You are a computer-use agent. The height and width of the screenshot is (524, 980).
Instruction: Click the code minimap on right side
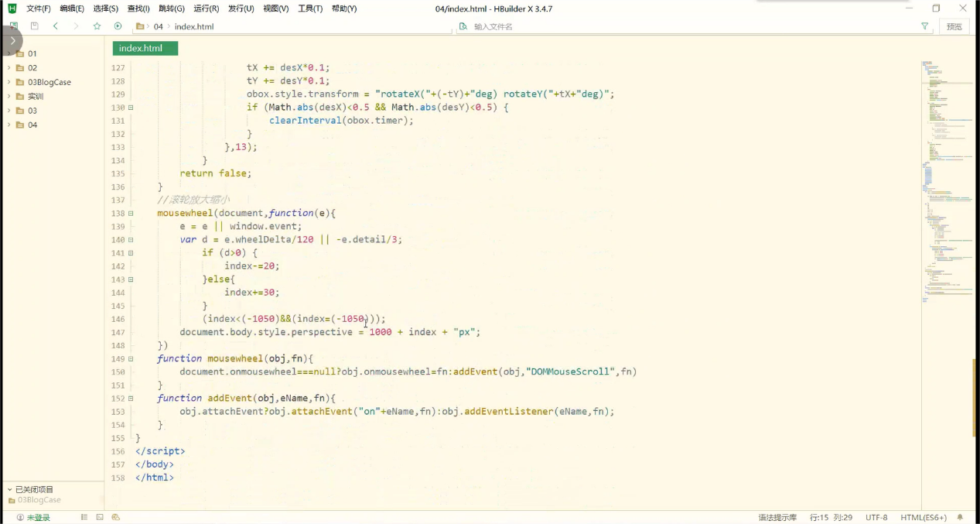pyautogui.click(x=945, y=178)
